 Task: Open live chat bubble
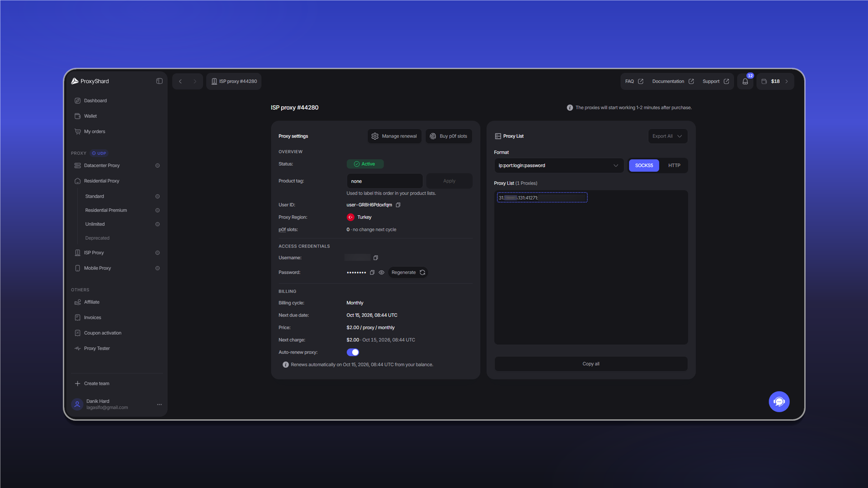click(x=779, y=402)
